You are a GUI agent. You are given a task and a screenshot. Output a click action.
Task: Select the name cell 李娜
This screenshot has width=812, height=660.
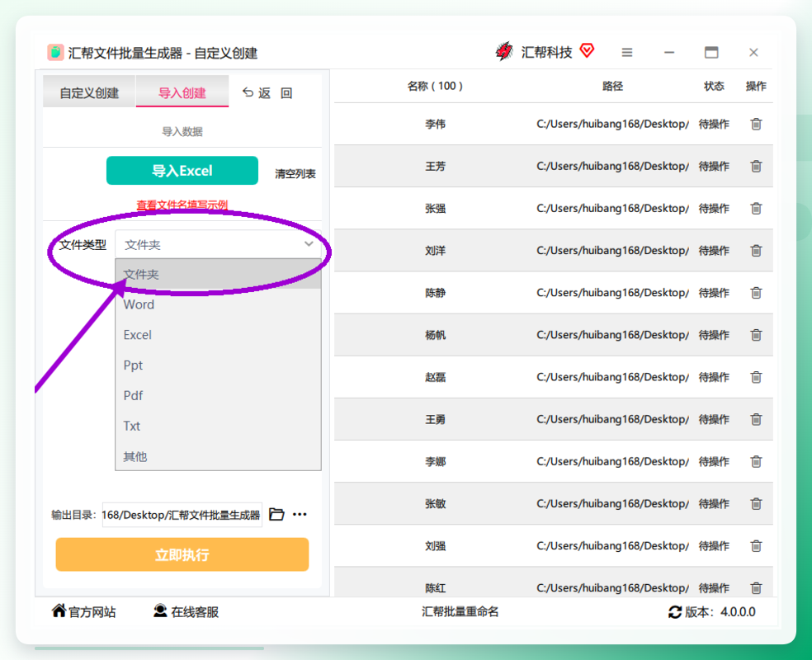click(435, 461)
